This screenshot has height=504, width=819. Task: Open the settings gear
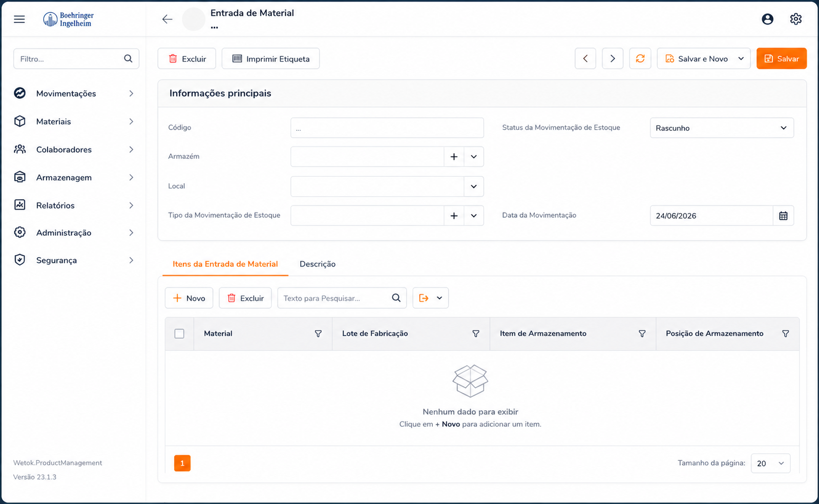pos(795,19)
